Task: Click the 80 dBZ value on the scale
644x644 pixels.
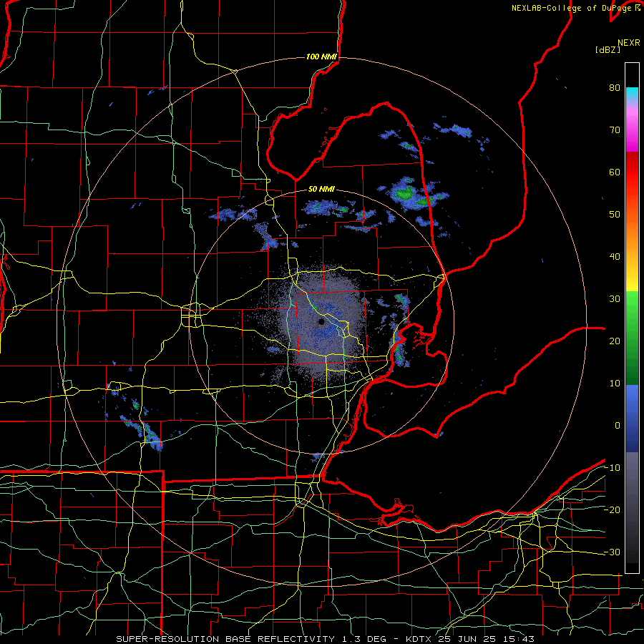Action: coord(615,87)
